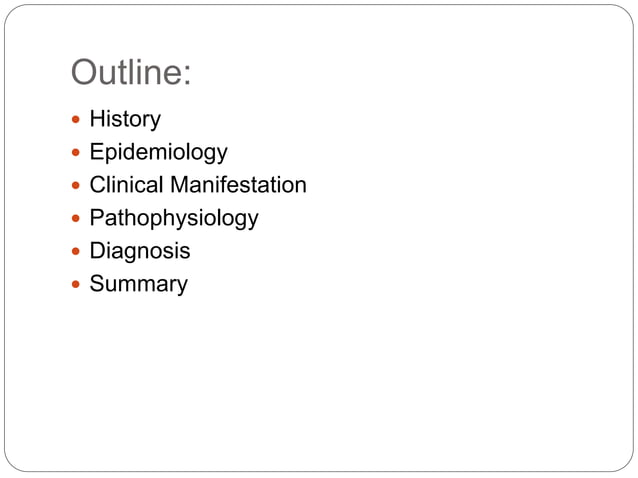Click the Epidemiology bullet text
The image size is (638, 478).
(159, 153)
